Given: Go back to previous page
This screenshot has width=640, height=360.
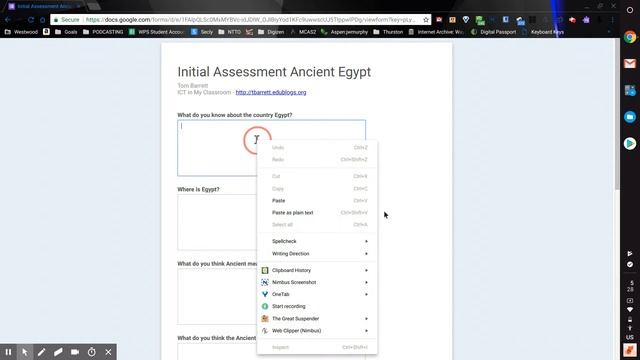Looking at the screenshot, I should [8, 20].
